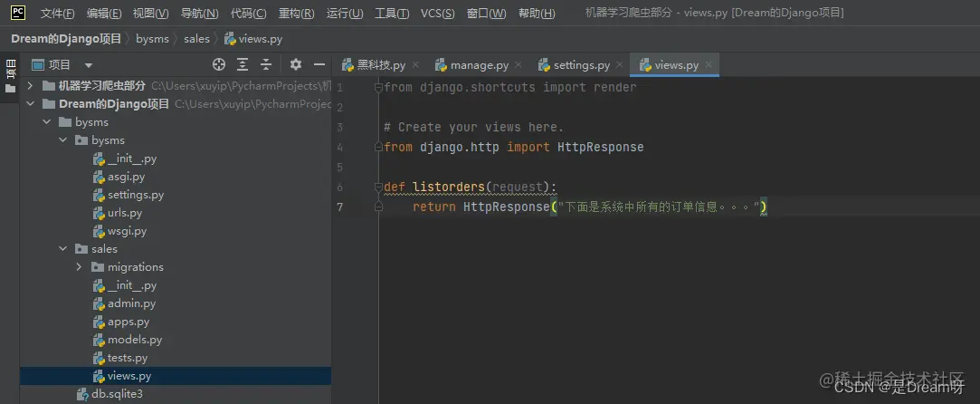This screenshot has height=404, width=980.
Task: Open the 视图(V) menu
Action: pyautogui.click(x=150, y=13)
